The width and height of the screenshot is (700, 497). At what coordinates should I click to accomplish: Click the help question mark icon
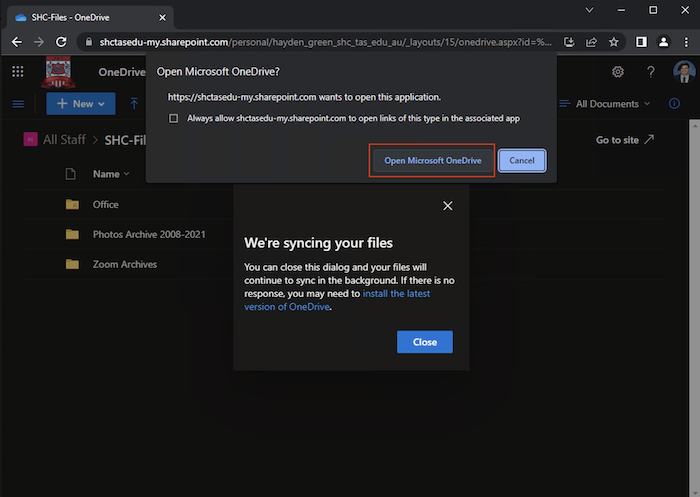651,72
